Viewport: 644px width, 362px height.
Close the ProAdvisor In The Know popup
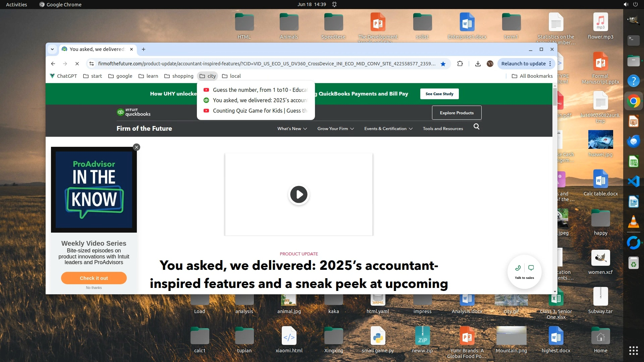[x=137, y=147]
